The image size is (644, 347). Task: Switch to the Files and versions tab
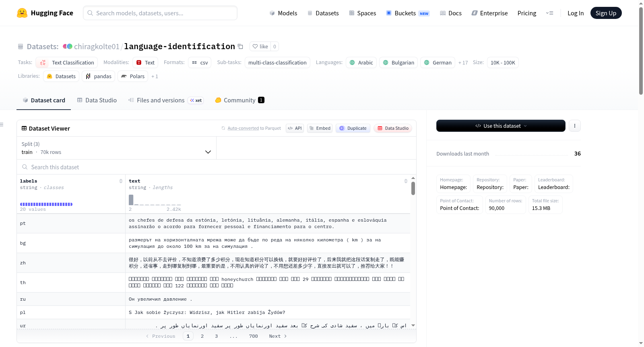(165, 100)
